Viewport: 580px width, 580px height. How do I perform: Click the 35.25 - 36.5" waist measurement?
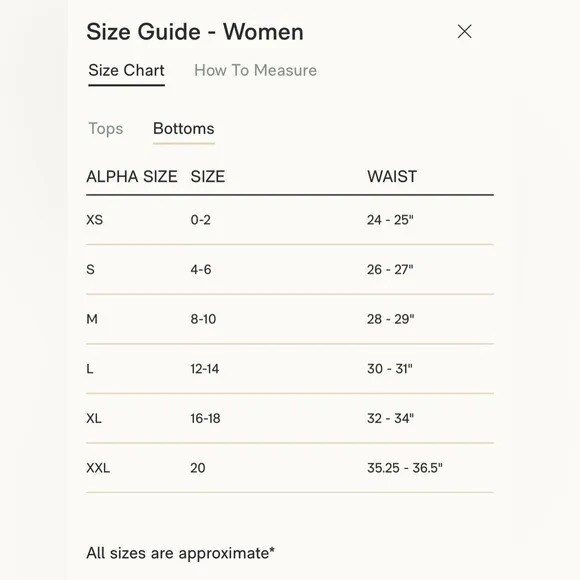pyautogui.click(x=405, y=468)
